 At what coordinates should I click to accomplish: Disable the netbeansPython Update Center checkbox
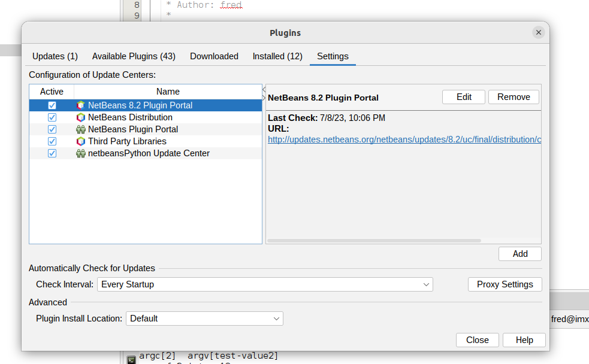pos(52,153)
